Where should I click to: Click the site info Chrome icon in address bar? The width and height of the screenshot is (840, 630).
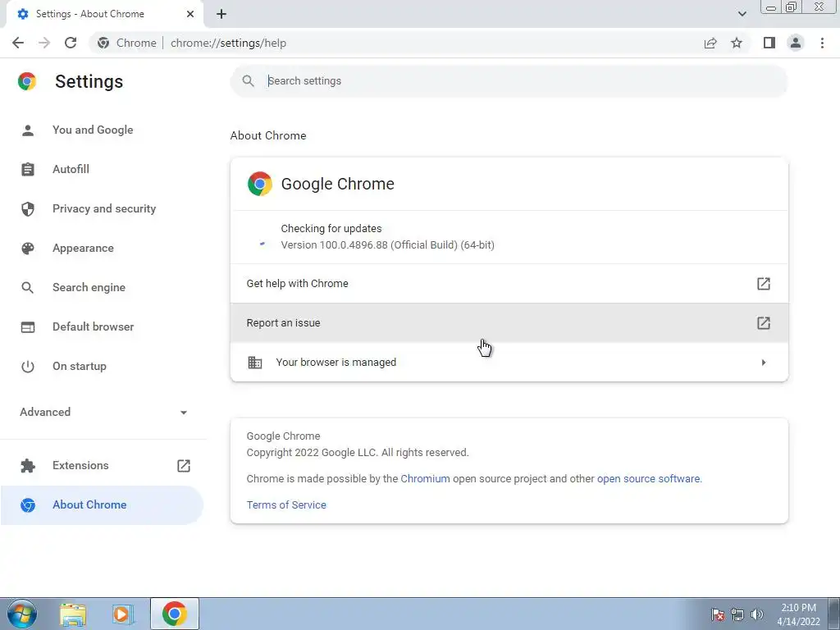coord(103,43)
